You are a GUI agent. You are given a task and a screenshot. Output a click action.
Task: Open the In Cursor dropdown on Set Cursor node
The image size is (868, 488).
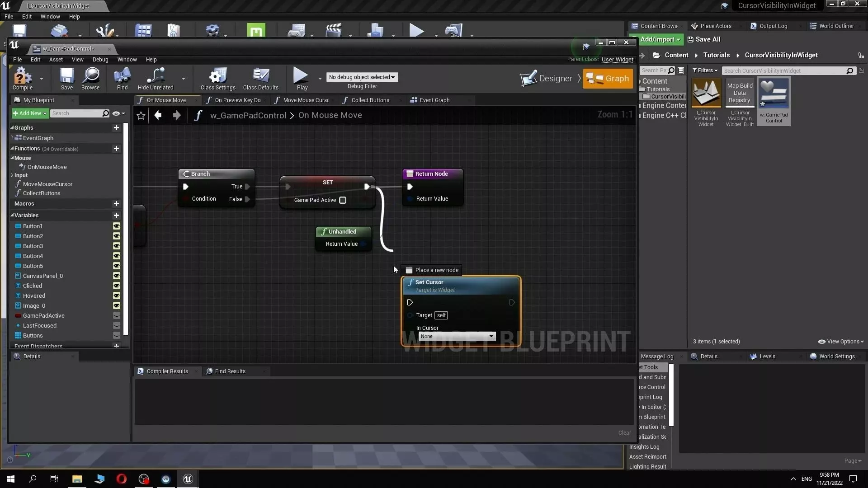point(457,336)
